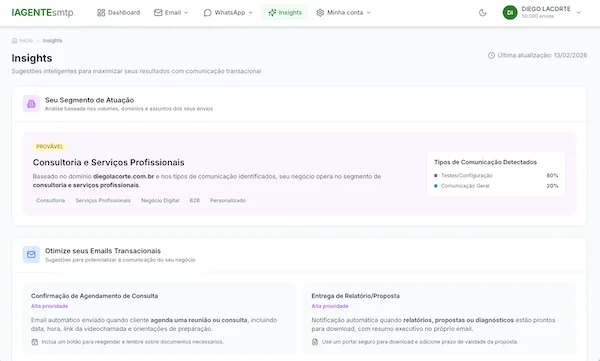Open the Dashboard menu item
Image resolution: width=600 pixels, height=361 pixels.
(118, 13)
